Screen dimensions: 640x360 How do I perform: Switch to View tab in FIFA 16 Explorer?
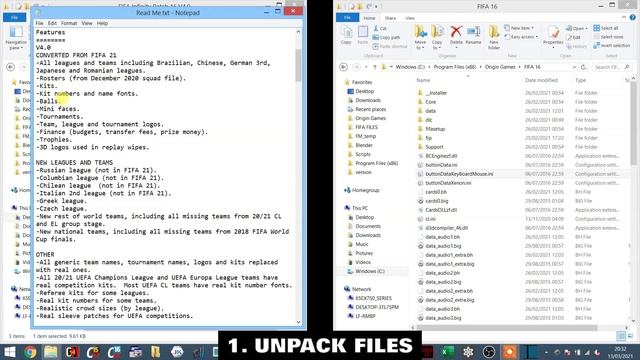tap(410, 18)
